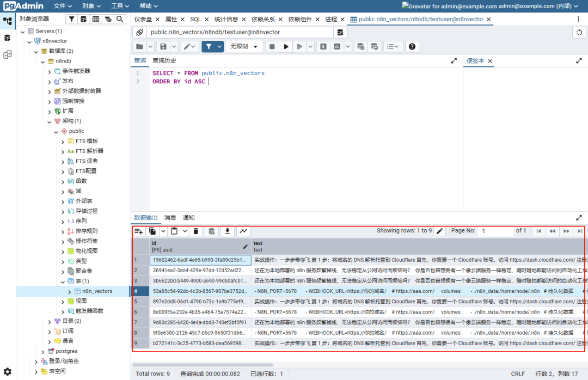Open the 文件 menu
This screenshot has width=588, height=380.
(63, 6)
